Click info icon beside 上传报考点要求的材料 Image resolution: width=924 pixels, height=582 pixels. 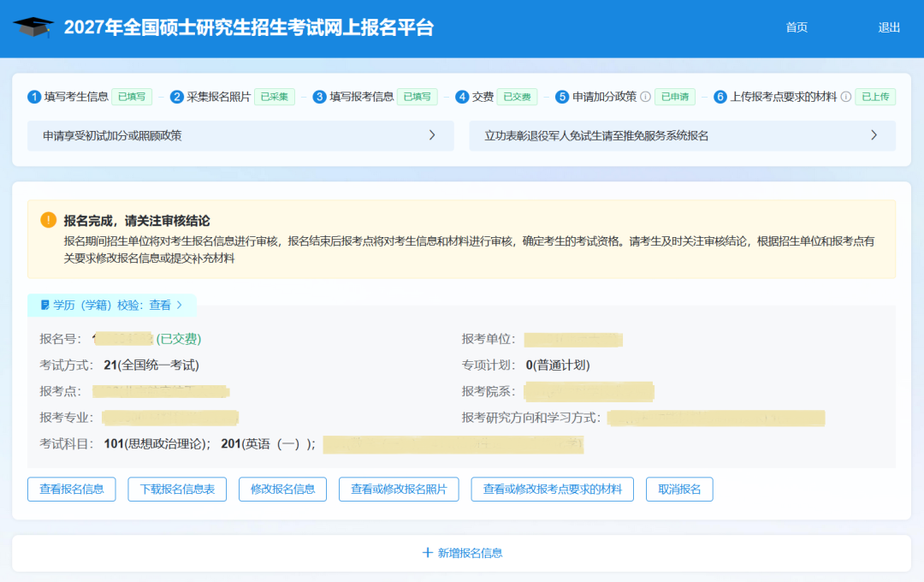point(845,97)
